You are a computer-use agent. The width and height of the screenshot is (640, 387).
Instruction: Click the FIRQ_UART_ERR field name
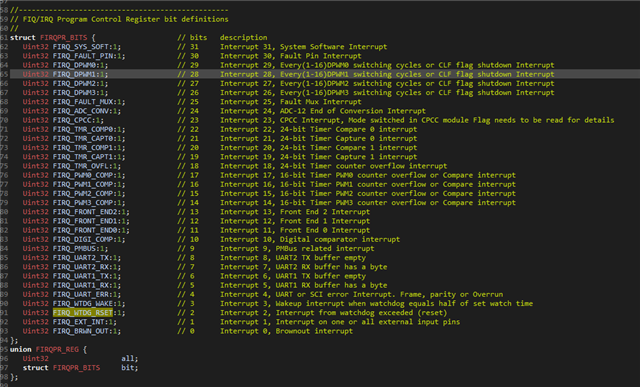(82, 294)
